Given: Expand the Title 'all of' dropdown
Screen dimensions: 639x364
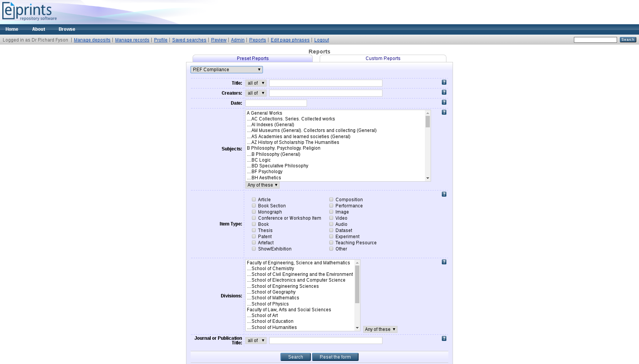Looking at the screenshot, I should [256, 83].
